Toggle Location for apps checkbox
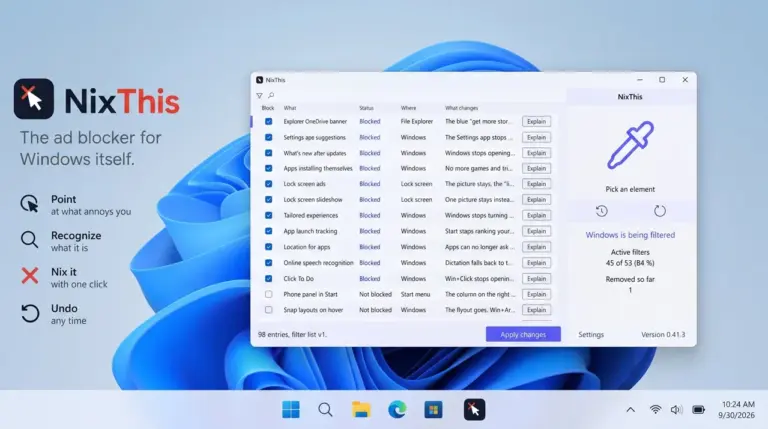Image resolution: width=768 pixels, height=429 pixels. coord(268,247)
